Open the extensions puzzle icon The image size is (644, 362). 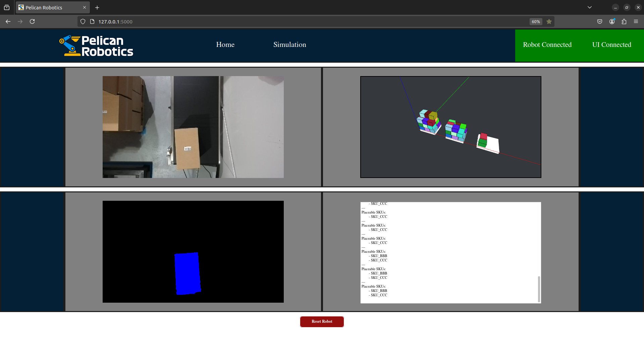(624, 21)
